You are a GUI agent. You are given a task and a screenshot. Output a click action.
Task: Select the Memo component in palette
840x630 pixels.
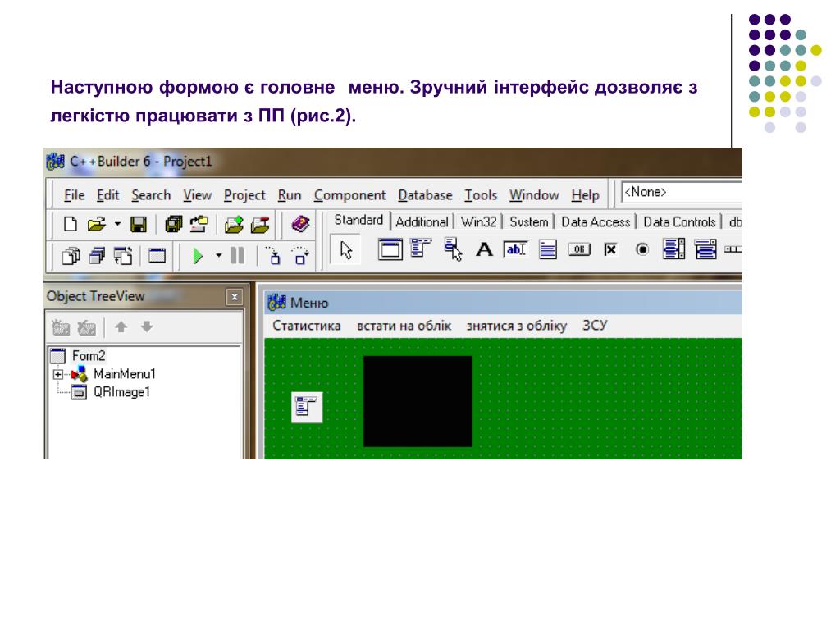(x=547, y=249)
